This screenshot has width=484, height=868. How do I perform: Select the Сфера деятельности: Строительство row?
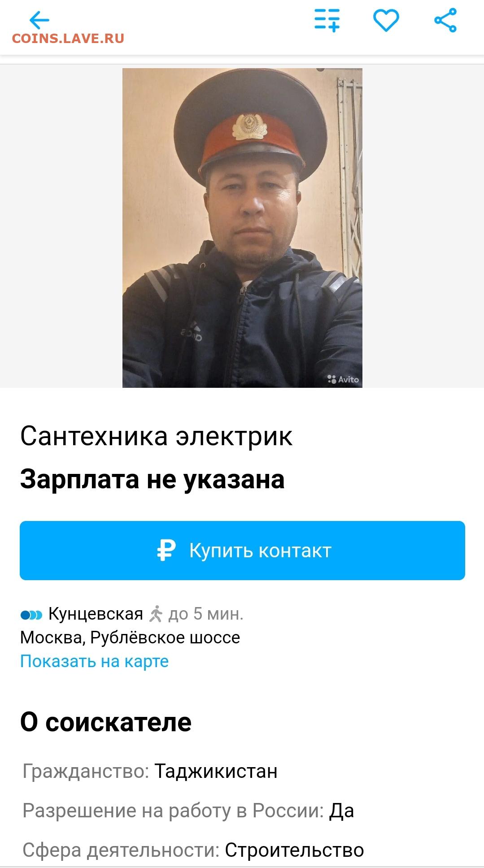click(193, 850)
